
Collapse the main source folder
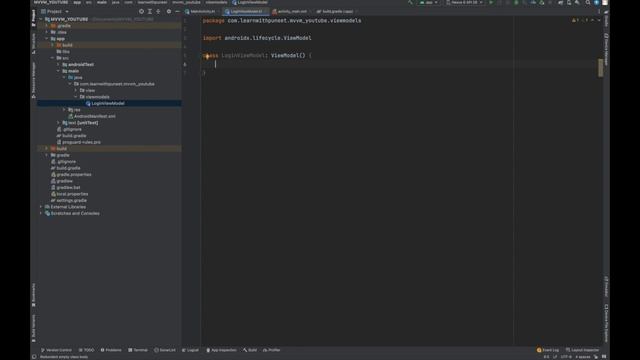(58, 71)
